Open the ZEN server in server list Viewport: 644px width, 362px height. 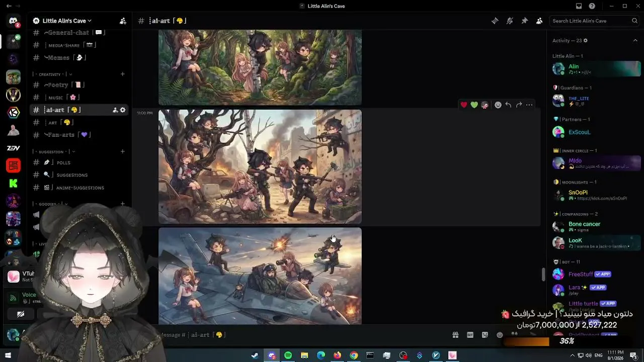[x=14, y=148]
